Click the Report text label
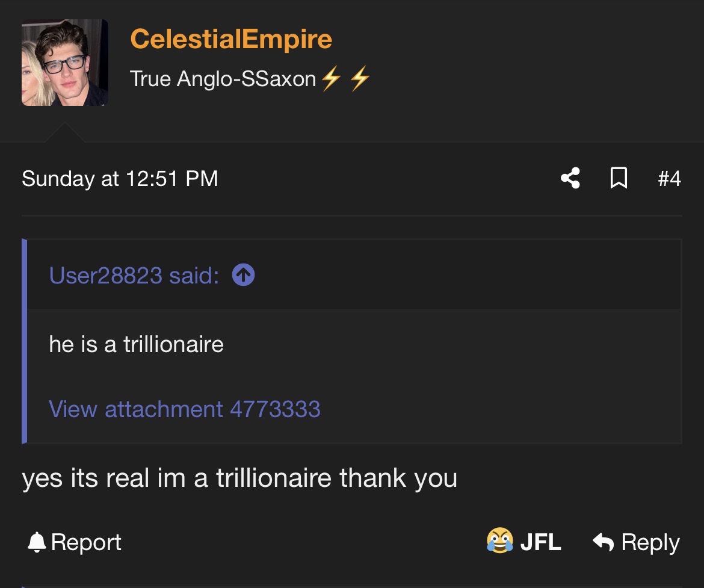This screenshot has height=588, width=704. point(86,542)
